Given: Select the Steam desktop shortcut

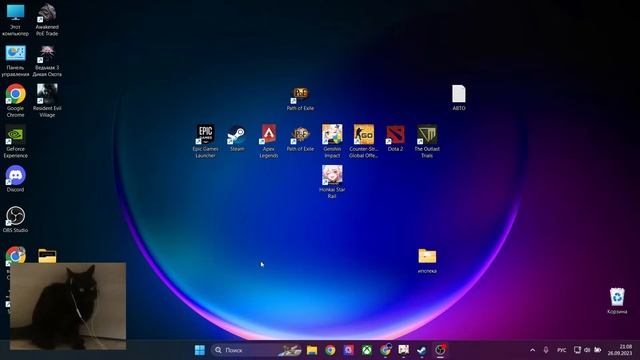Looking at the screenshot, I should tap(237, 139).
